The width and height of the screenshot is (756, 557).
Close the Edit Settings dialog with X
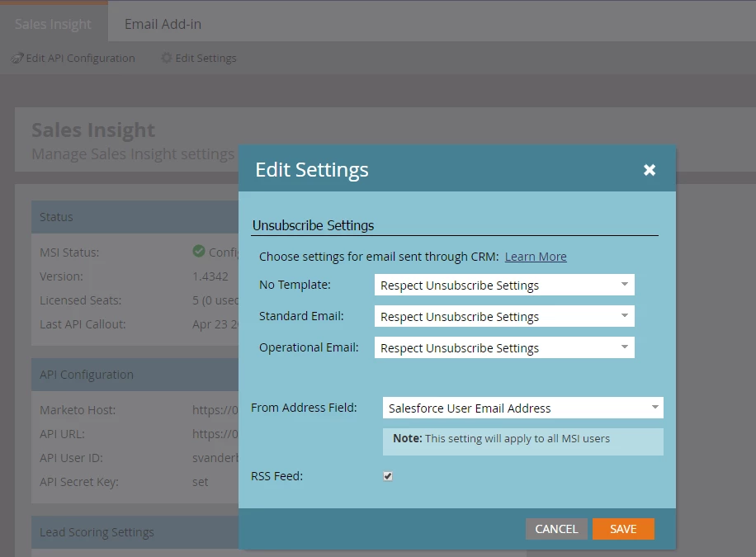pyautogui.click(x=650, y=170)
